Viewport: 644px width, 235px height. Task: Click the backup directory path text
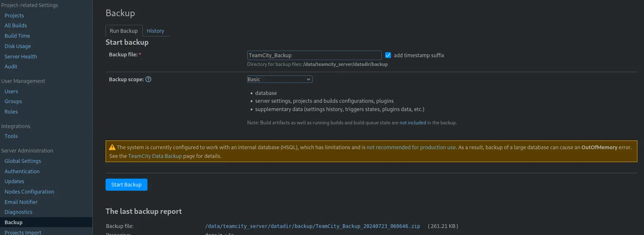coord(345,64)
